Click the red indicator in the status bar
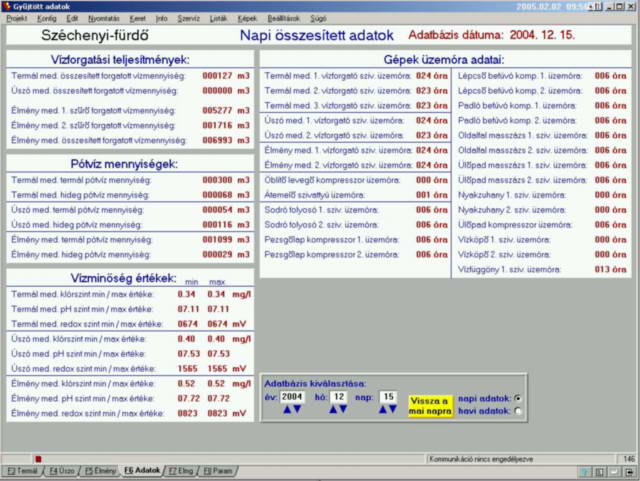Viewport: 640px width, 481px height. pyautogui.click(x=38, y=459)
